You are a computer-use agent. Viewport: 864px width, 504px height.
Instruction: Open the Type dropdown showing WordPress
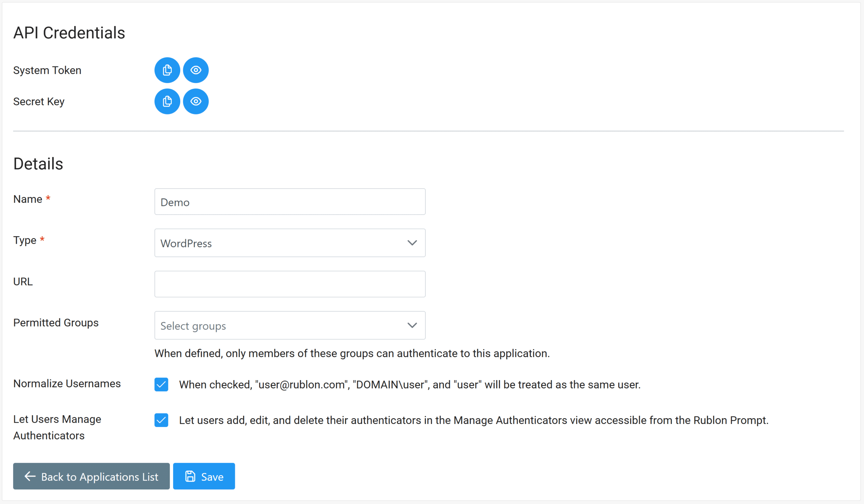coord(290,243)
